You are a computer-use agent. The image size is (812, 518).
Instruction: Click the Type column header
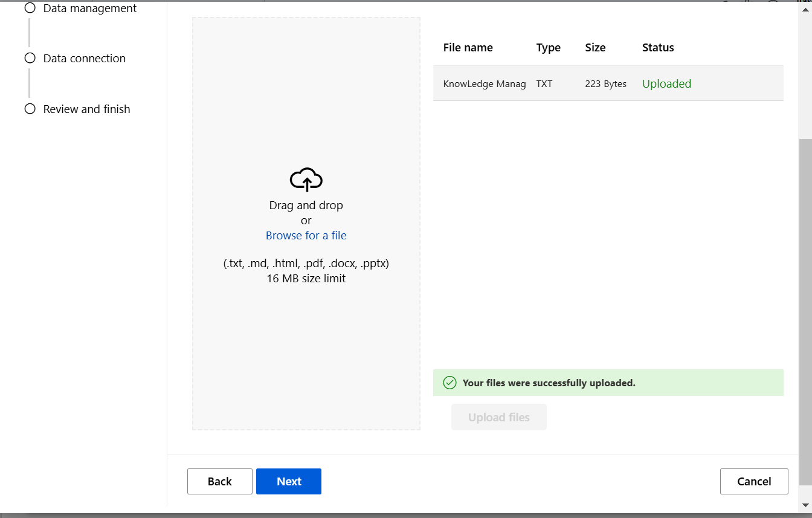pos(549,48)
